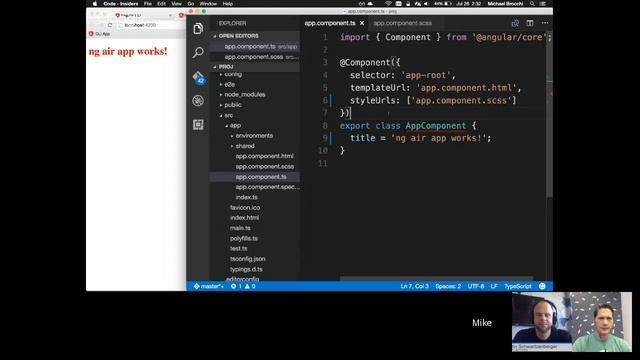The height and width of the screenshot is (360, 640).
Task: Click the warnings count icon in status bar
Action: pos(250,286)
